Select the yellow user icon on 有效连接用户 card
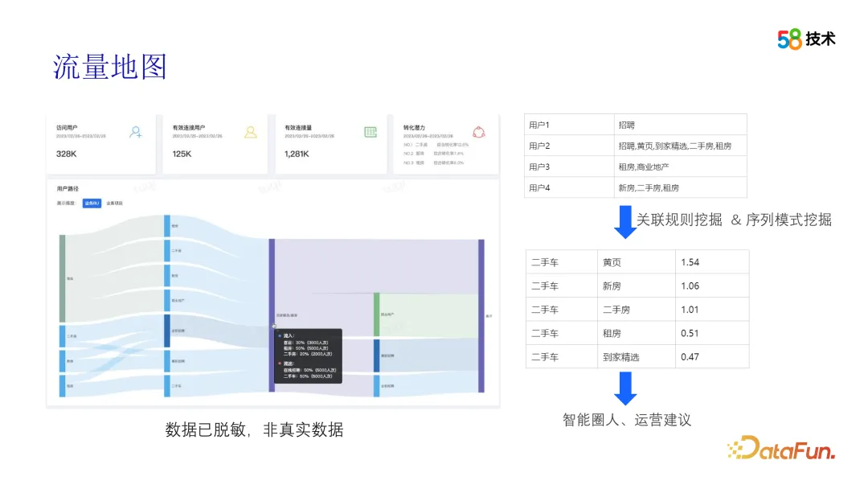The image size is (868, 489). point(251,132)
